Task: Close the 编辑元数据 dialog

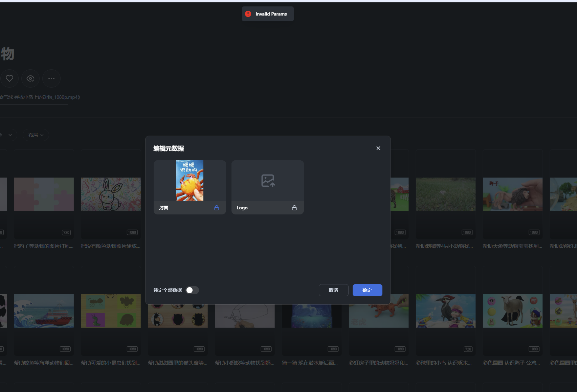Action: pos(378,148)
